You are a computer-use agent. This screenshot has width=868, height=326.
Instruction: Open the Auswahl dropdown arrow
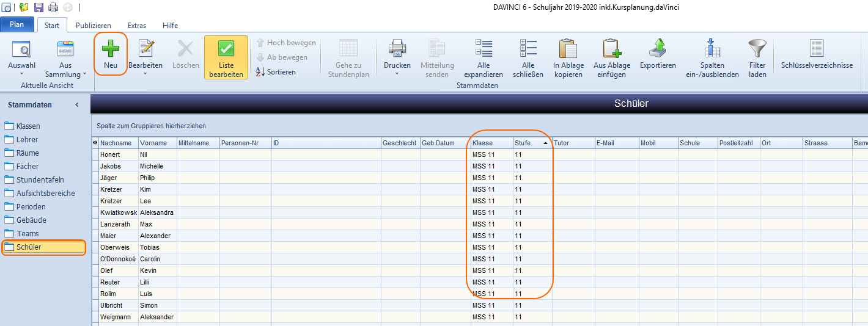tap(21, 74)
